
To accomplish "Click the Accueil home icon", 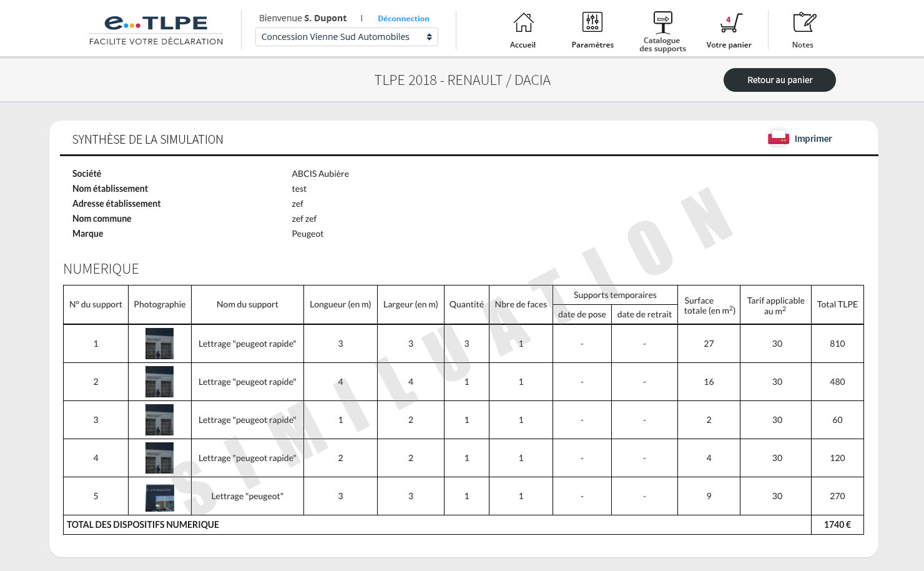I will point(523,23).
